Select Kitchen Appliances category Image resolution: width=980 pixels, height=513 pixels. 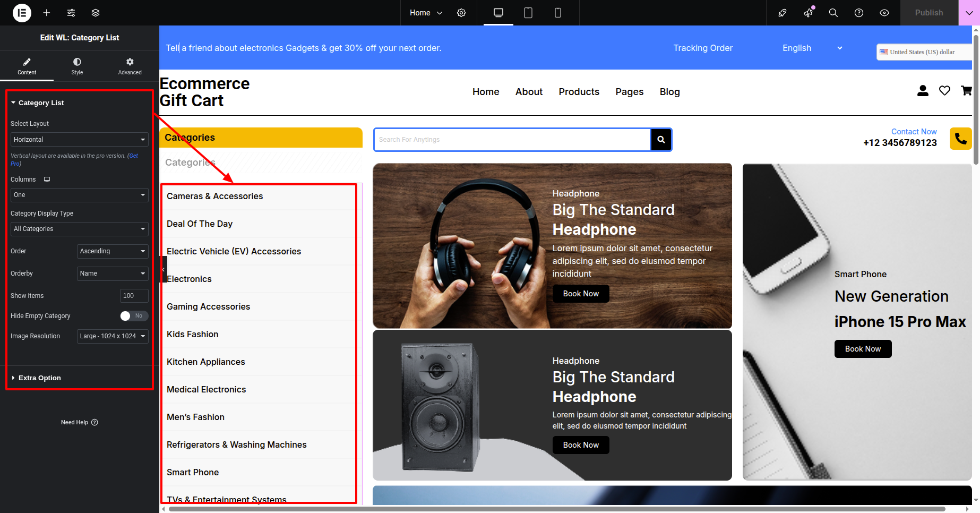tap(205, 362)
